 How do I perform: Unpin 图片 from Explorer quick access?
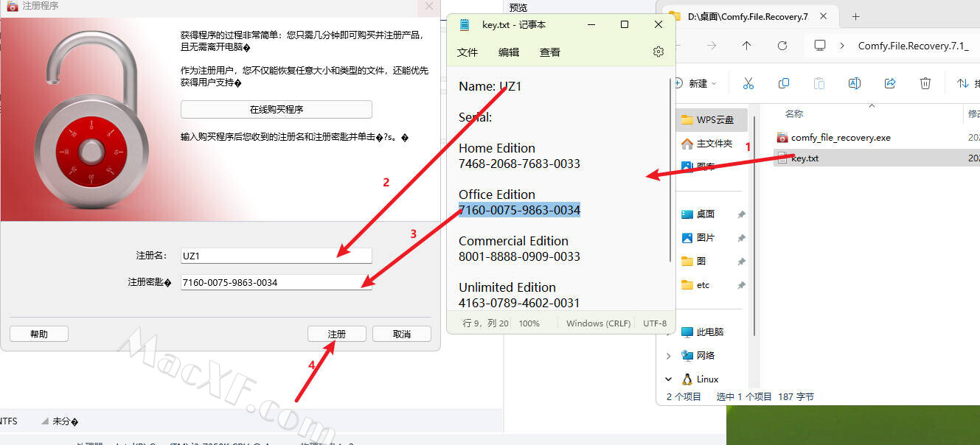click(x=741, y=238)
